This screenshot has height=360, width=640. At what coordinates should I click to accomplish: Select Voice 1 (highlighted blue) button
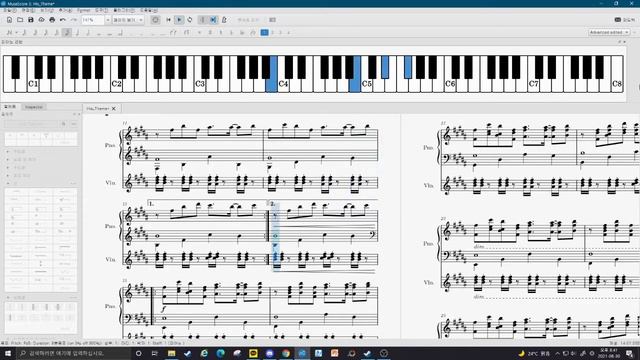(264, 32)
